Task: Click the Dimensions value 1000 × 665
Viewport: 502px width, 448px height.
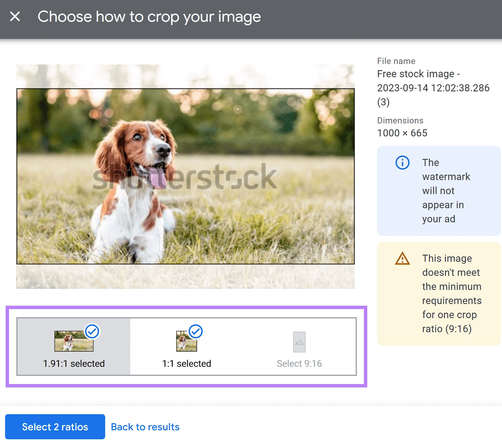Action: [x=402, y=133]
